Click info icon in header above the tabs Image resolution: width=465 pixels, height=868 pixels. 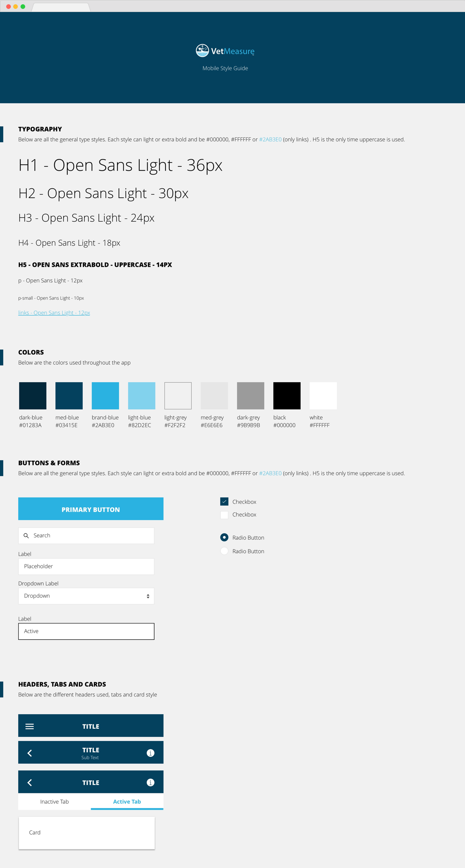[x=151, y=782]
